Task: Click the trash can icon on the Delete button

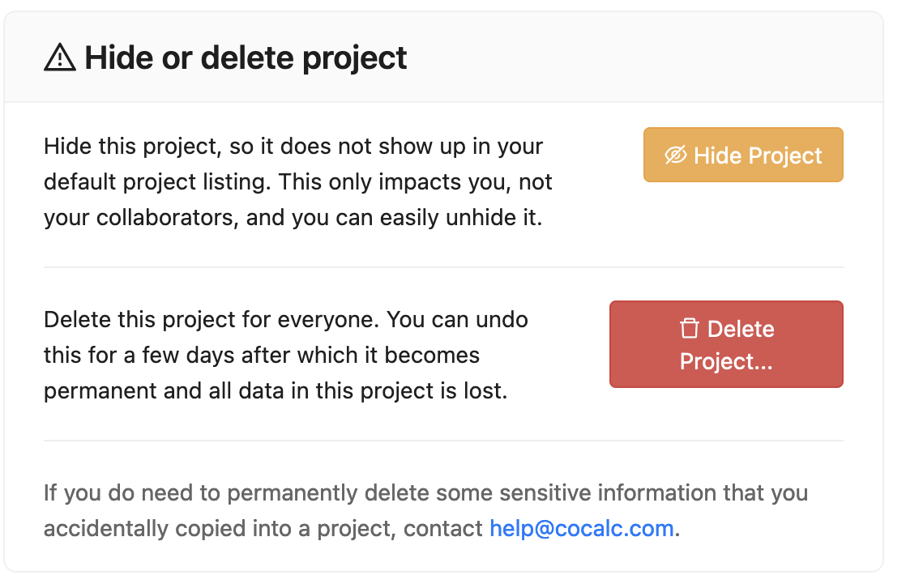Action: 689,329
